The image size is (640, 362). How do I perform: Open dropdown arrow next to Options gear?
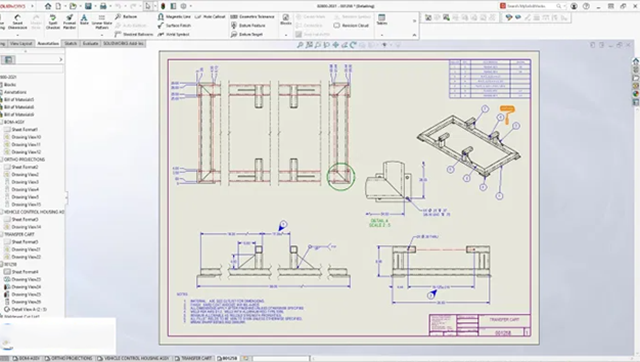pyautogui.click(x=190, y=6)
